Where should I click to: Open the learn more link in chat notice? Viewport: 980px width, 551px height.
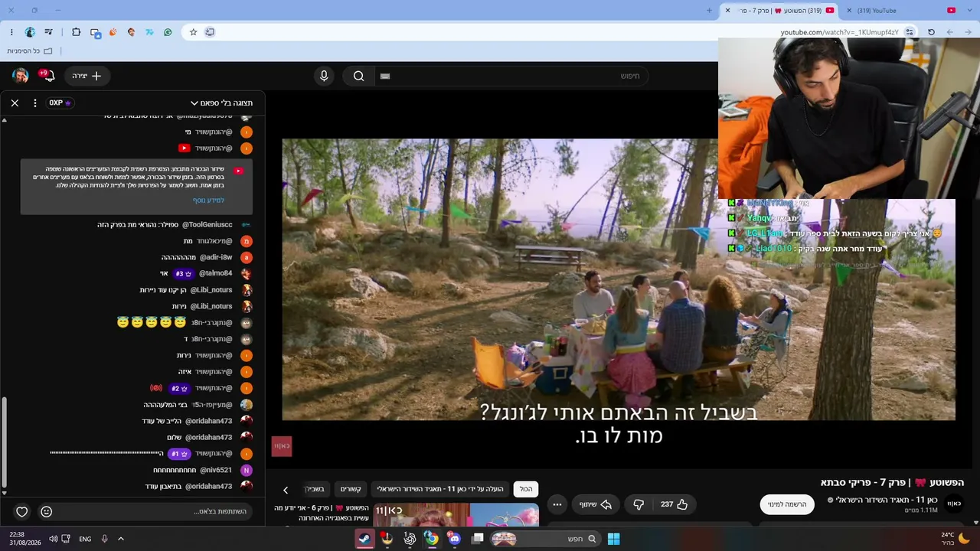(x=208, y=201)
